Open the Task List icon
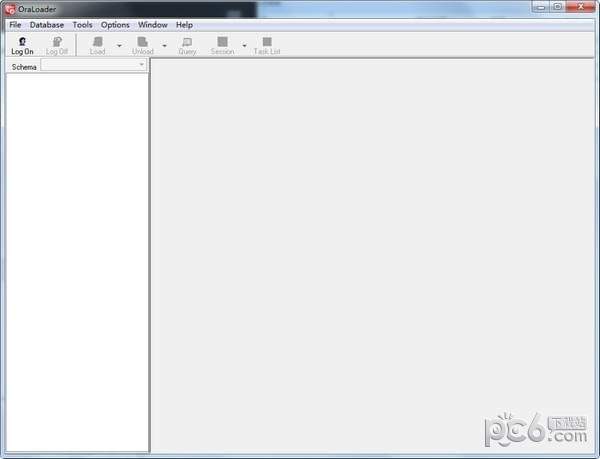 tap(267, 45)
